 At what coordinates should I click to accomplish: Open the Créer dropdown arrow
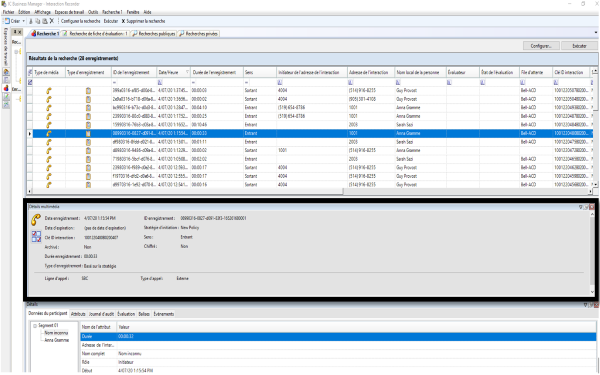23,21
